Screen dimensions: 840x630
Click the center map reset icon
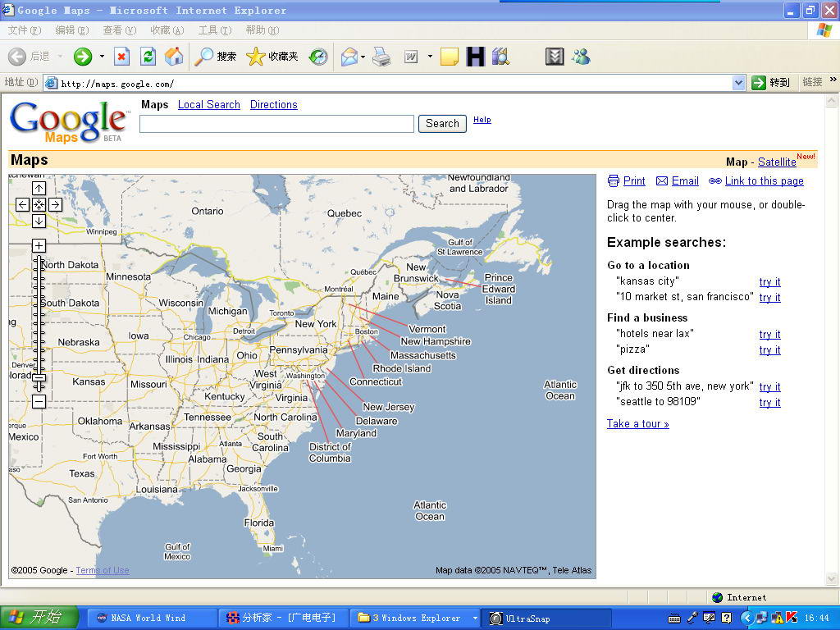(39, 205)
